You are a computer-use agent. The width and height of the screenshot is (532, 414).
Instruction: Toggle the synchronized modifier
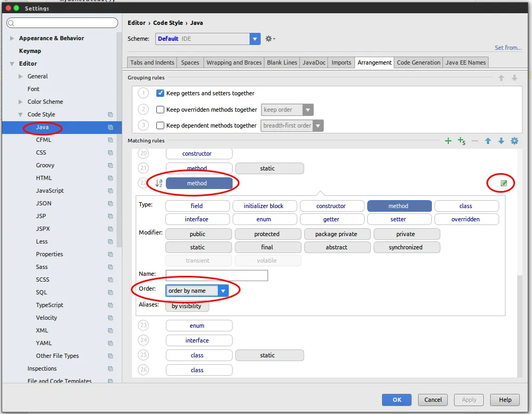click(x=406, y=247)
